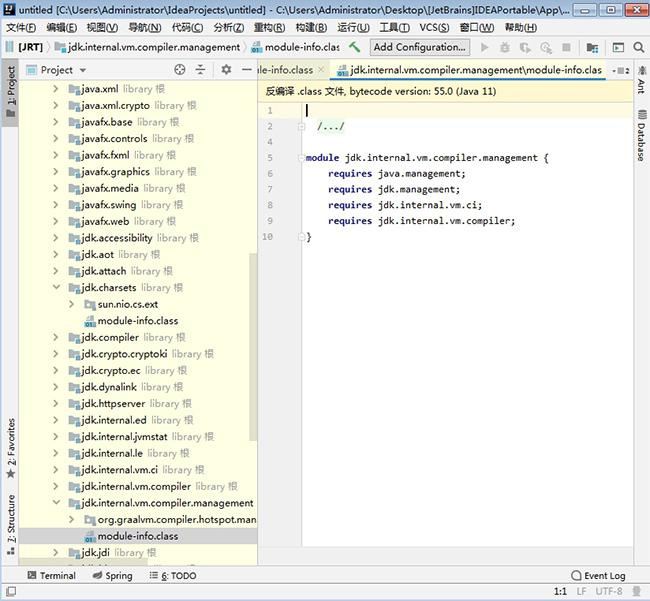Image resolution: width=650 pixels, height=601 pixels.
Task: Open the 2: Favorites side tab
Action: coord(11,448)
